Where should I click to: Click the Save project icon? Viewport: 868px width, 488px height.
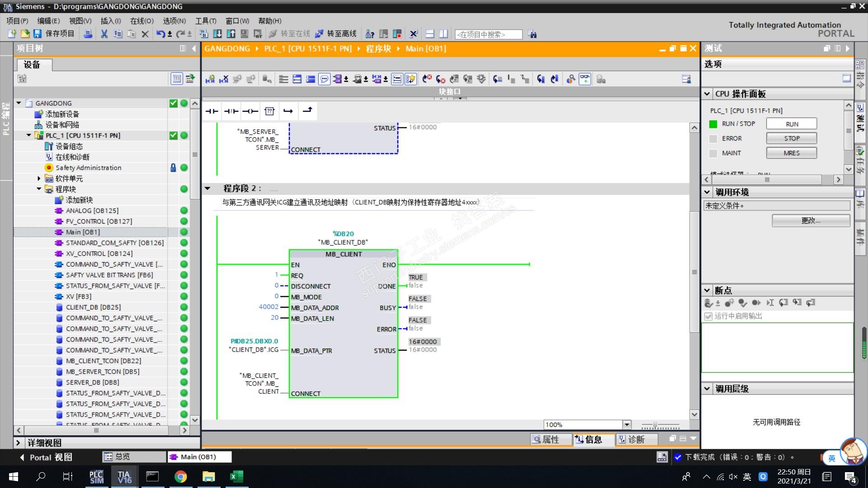pyautogui.click(x=38, y=34)
